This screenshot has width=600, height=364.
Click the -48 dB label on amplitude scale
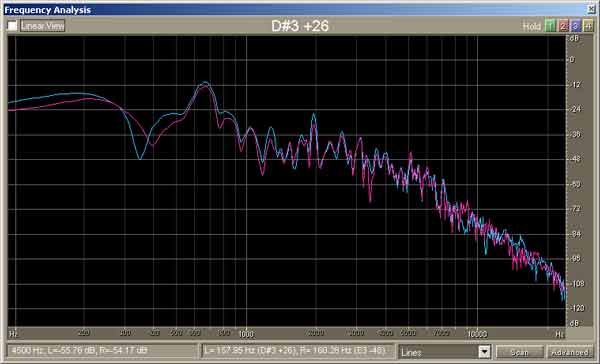coord(575,158)
